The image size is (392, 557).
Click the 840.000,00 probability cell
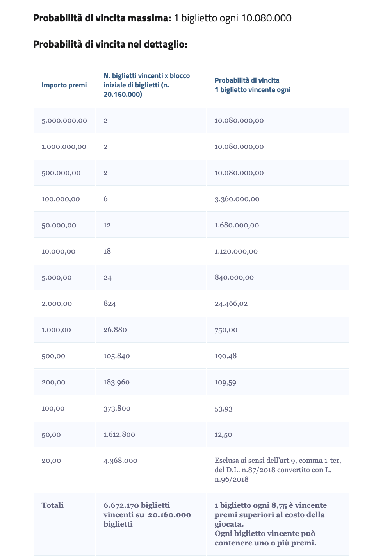234,277
